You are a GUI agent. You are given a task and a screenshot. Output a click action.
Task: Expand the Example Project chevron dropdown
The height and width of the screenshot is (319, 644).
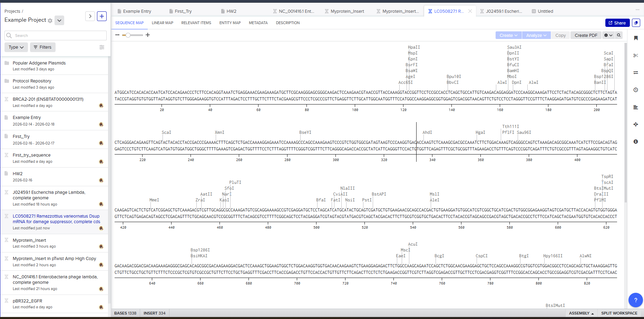coord(59,20)
